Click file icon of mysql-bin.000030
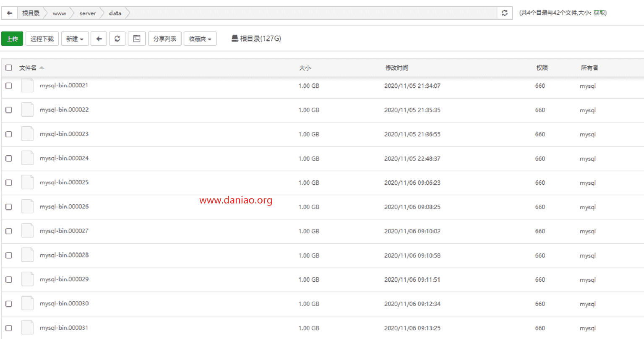 (x=27, y=304)
